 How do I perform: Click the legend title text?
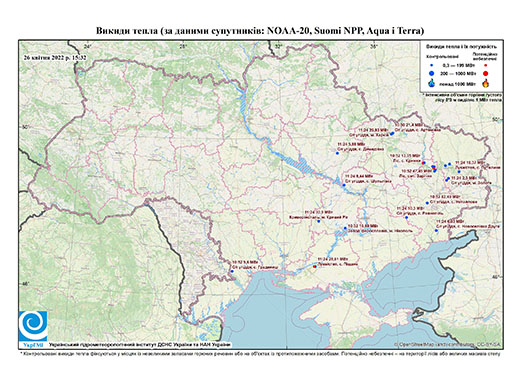click(x=462, y=47)
